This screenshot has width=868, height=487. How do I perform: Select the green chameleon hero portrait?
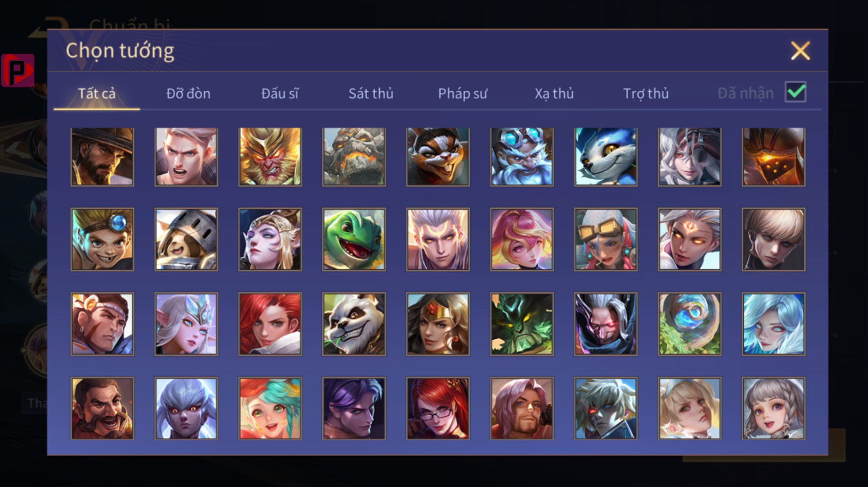pyautogui.click(x=354, y=239)
